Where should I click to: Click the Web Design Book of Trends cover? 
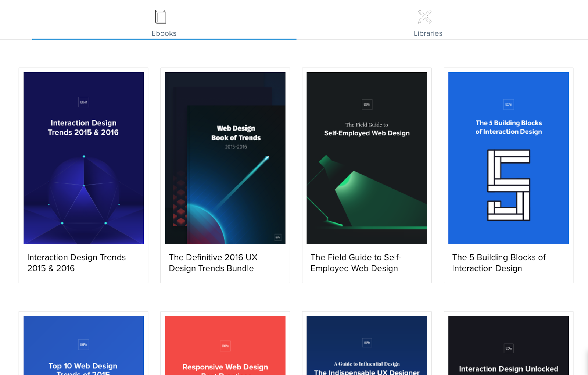(x=225, y=158)
